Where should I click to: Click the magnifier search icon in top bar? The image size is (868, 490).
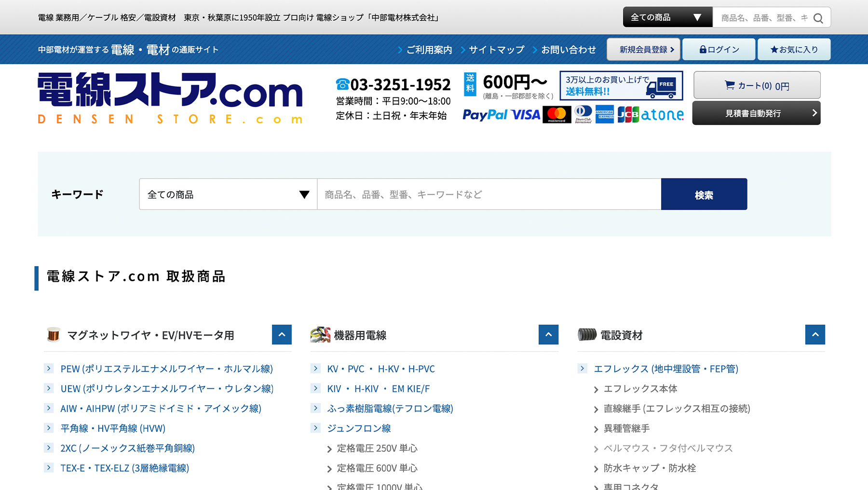pos(818,18)
